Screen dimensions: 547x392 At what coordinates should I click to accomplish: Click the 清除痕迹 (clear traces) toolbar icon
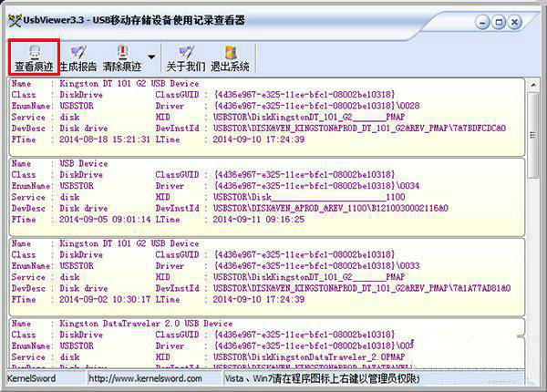122,57
